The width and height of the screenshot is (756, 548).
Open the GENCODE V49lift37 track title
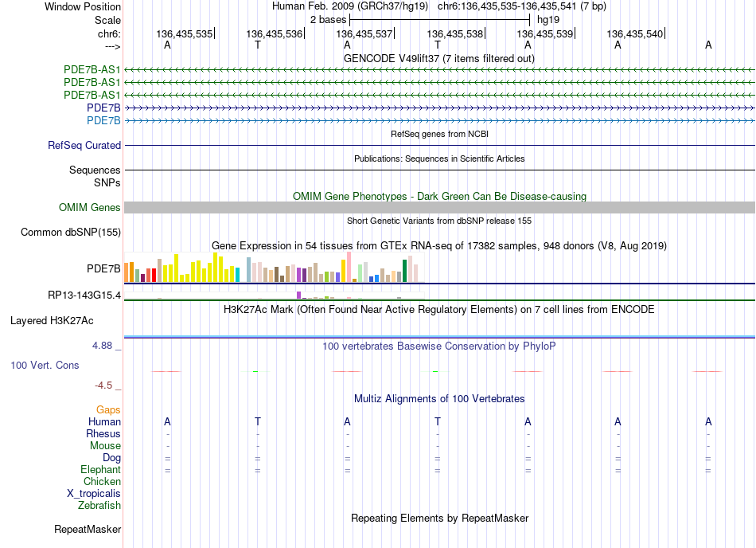pyautogui.click(x=438, y=58)
